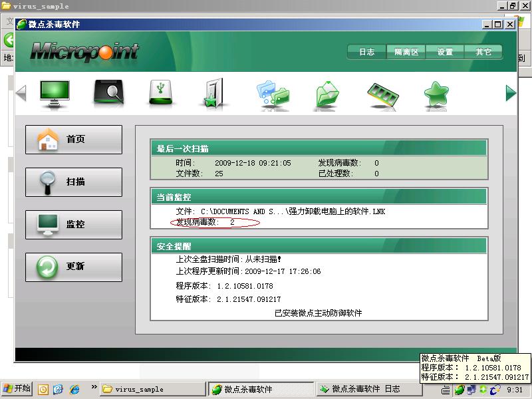The height and width of the screenshot is (399, 532).
Task: Select the USB drive scan icon
Action: (160, 92)
